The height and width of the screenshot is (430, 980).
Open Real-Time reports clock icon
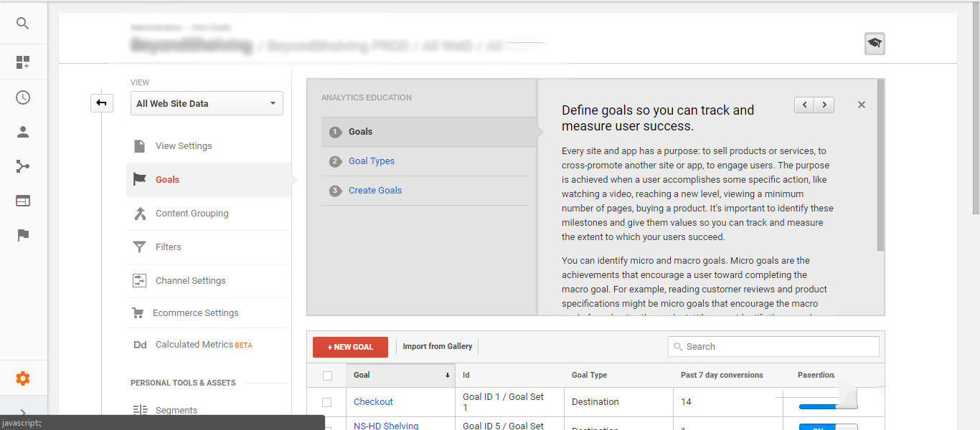[x=23, y=97]
